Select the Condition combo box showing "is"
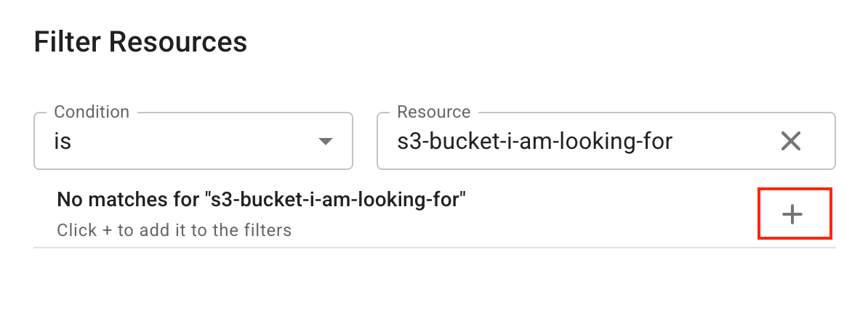The image size is (868, 321). click(193, 141)
